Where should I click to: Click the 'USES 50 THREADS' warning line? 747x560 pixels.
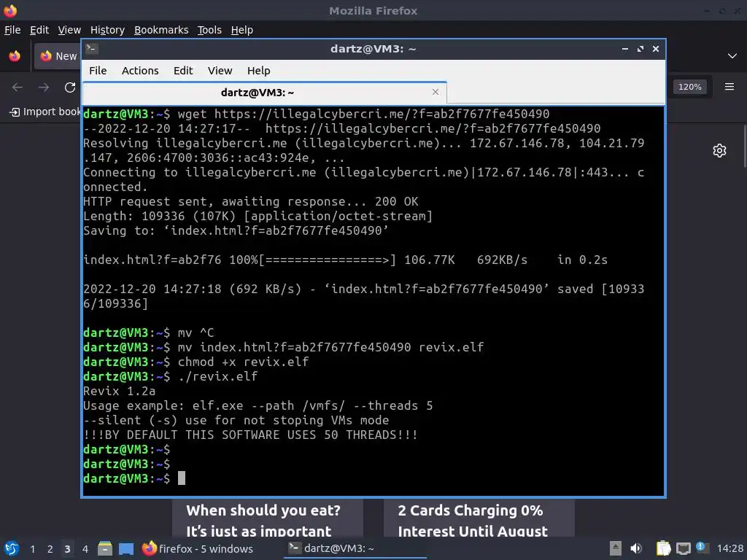click(x=251, y=435)
